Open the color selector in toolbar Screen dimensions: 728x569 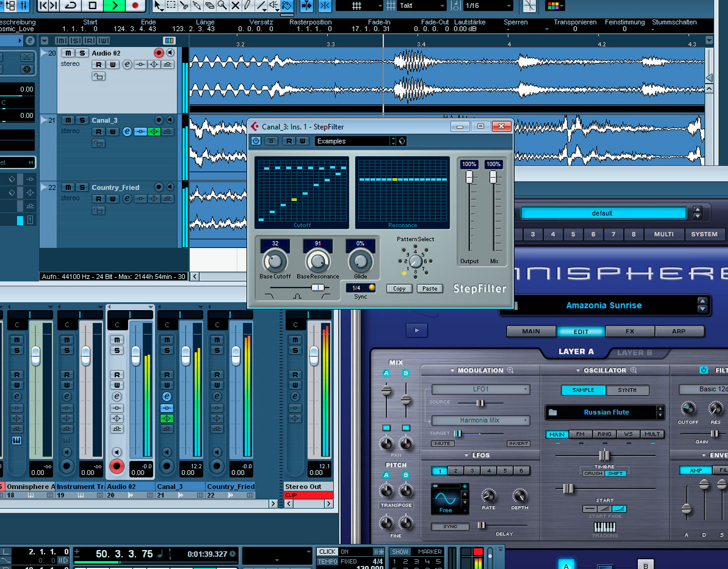click(x=555, y=5)
